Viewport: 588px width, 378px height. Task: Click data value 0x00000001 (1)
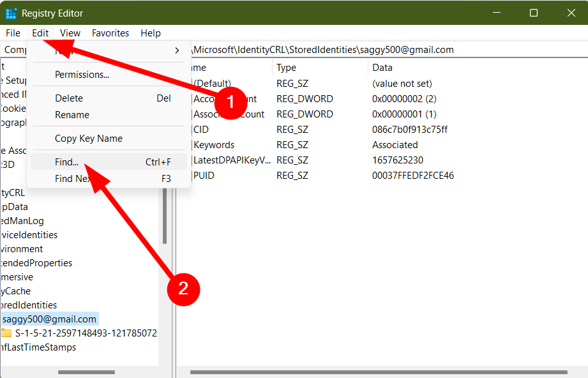point(404,114)
